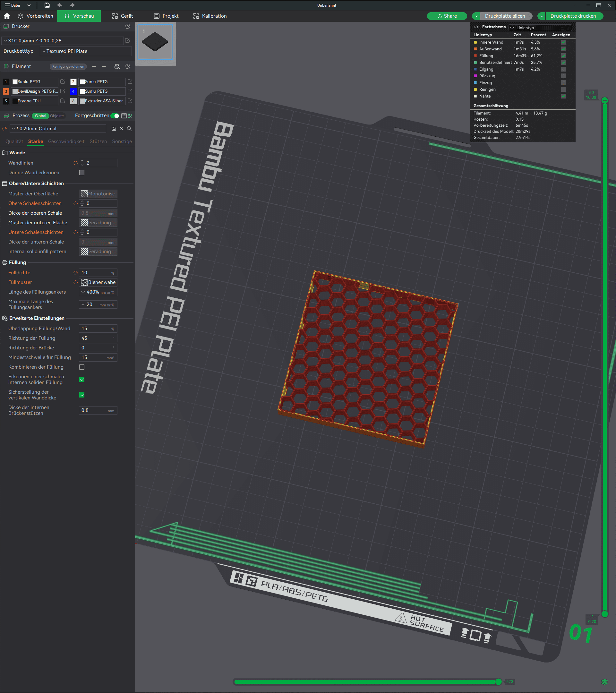Screen dimensions: 616x693
Task: Enable Dünne Wand erkennen checkbox
Action: 82,173
